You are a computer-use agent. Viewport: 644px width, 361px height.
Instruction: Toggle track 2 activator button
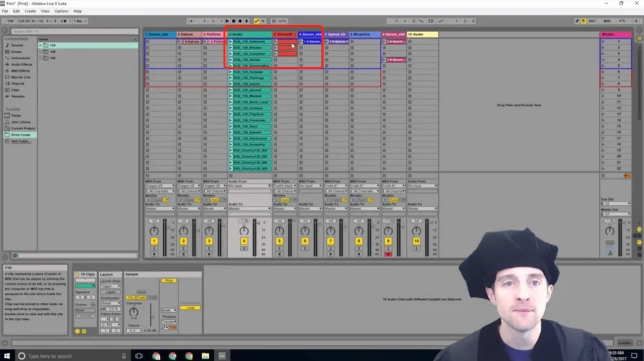(184, 241)
